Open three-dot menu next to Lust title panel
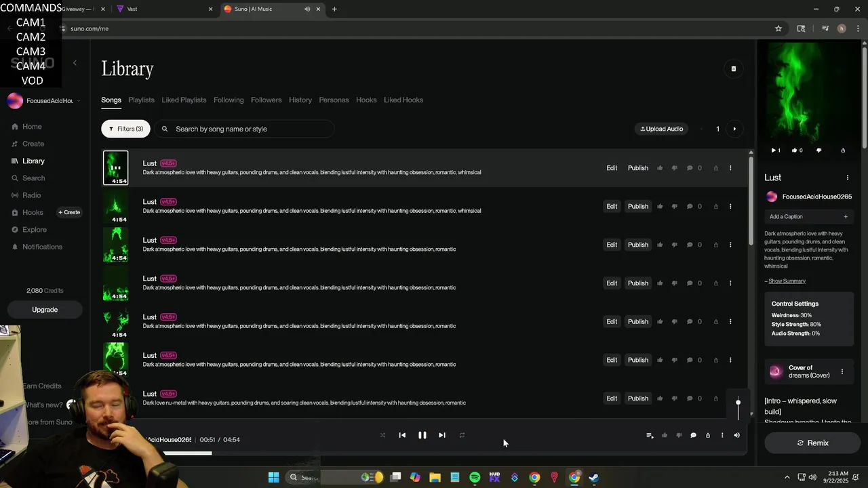This screenshot has width=868, height=488. (x=847, y=178)
